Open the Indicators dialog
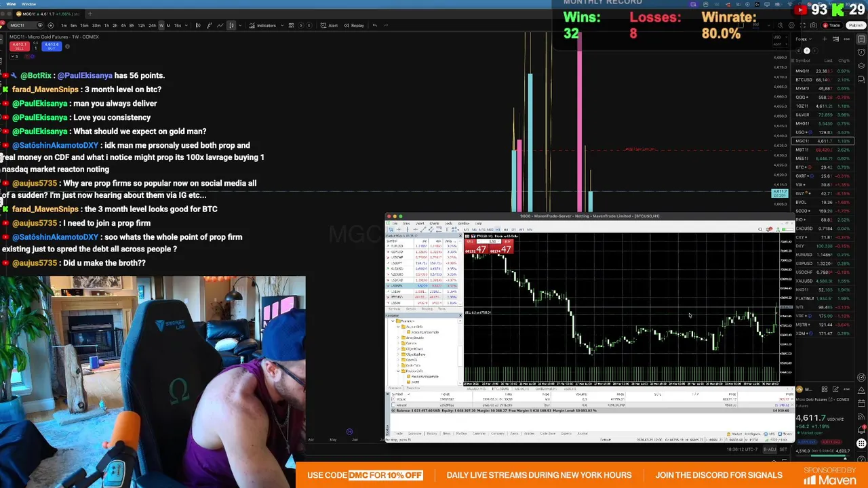This screenshot has width=868, height=488. pos(262,25)
